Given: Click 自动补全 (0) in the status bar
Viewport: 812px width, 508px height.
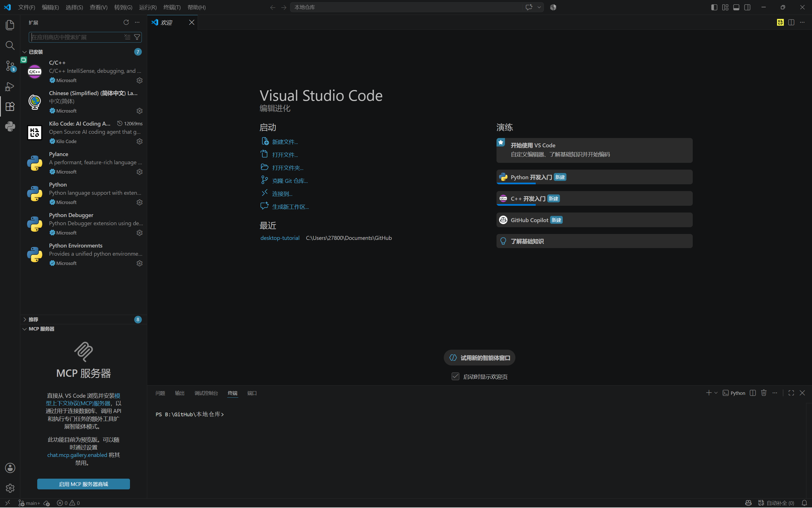Looking at the screenshot, I should (x=776, y=503).
